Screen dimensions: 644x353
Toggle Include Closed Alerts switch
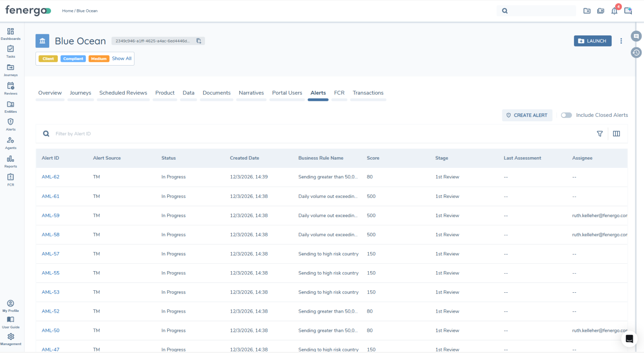pyautogui.click(x=566, y=115)
